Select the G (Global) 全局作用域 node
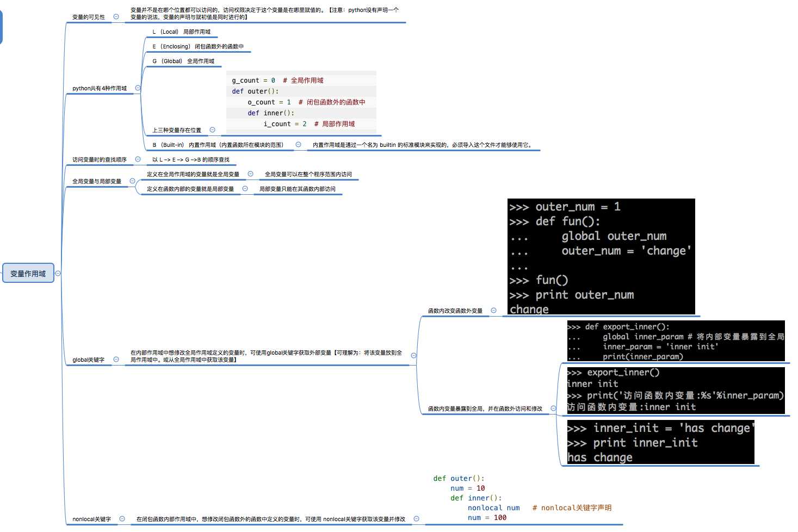This screenshot has width=798, height=532. point(183,61)
